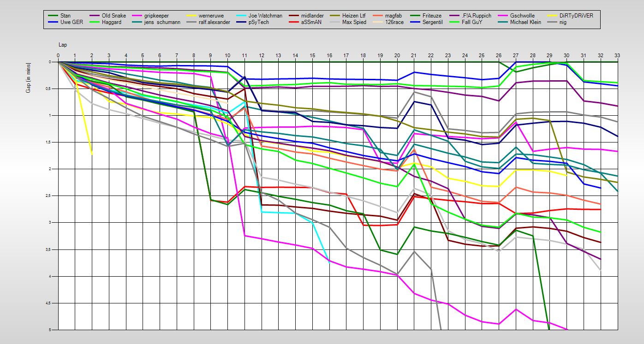Click lap number 10 on the lap axis

(227, 55)
